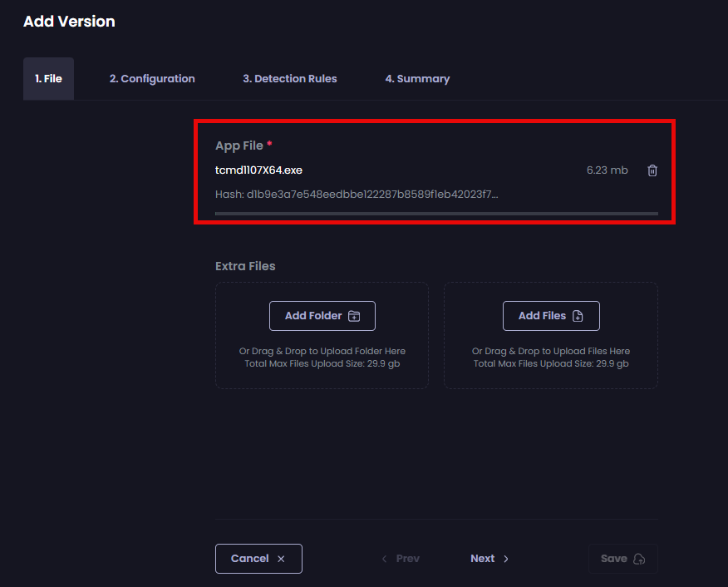Select the Summary tab
The height and width of the screenshot is (587, 728).
(417, 78)
